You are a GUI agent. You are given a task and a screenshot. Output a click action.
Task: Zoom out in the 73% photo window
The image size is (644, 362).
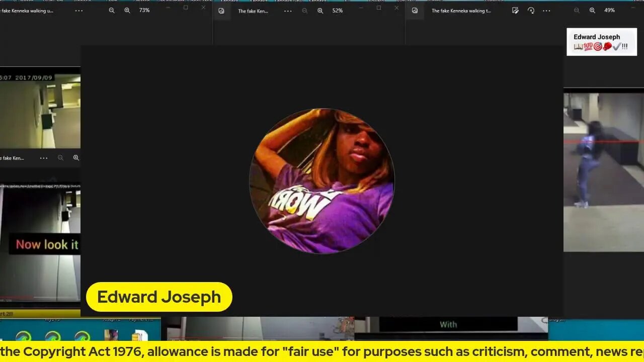click(112, 11)
